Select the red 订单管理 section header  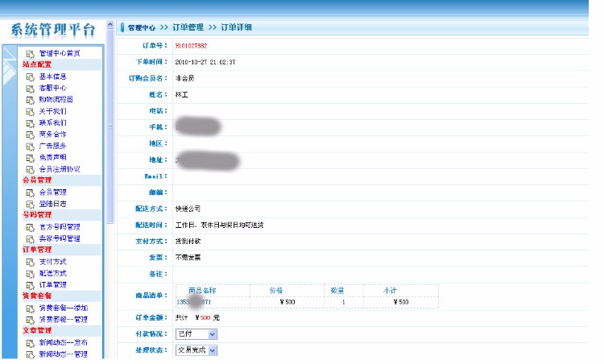click(37, 249)
